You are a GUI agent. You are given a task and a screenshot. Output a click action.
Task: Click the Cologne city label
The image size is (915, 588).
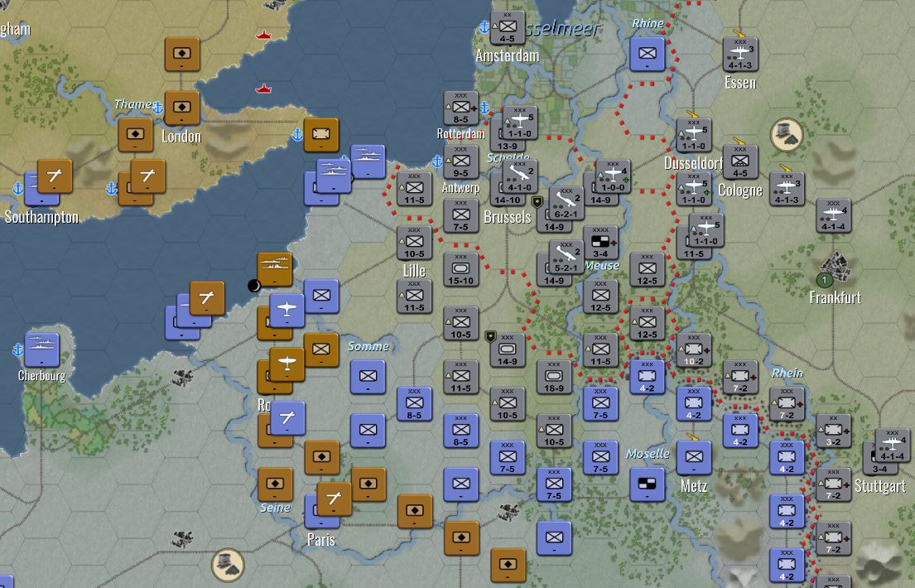click(x=740, y=190)
